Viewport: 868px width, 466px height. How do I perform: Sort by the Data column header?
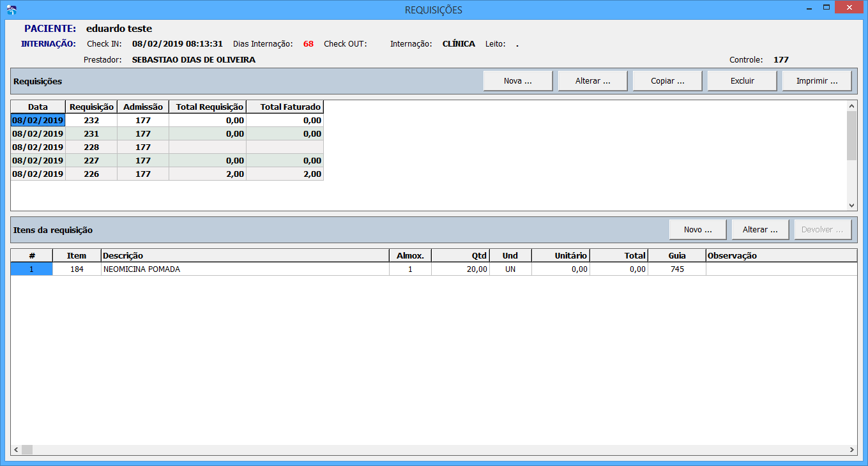click(38, 107)
